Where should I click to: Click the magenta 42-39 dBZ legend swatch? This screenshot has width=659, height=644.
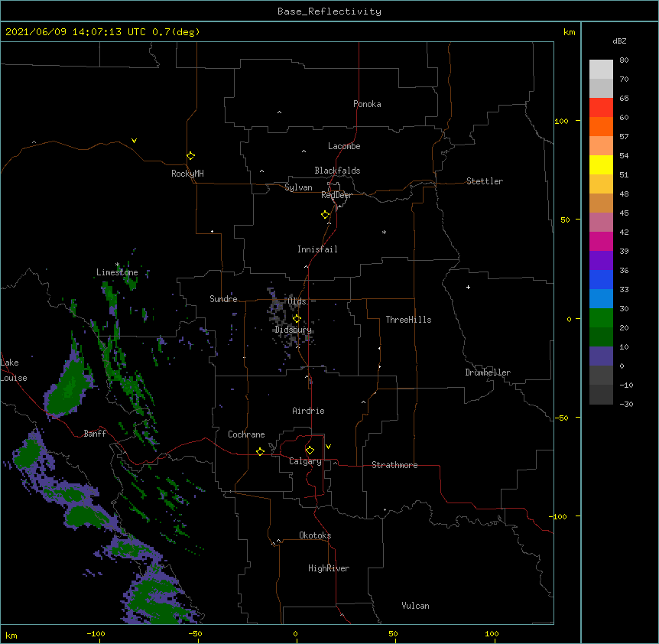601,241
